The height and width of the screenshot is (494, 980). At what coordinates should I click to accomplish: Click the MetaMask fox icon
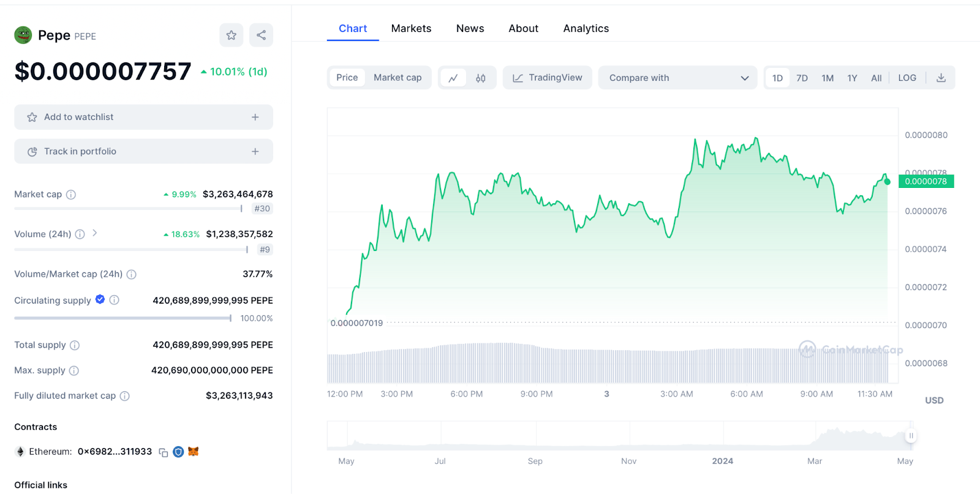[194, 452]
